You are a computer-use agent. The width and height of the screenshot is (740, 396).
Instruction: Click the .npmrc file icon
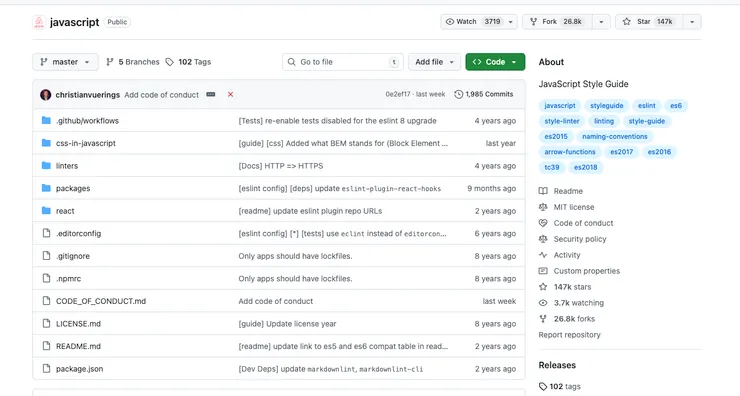coord(46,278)
